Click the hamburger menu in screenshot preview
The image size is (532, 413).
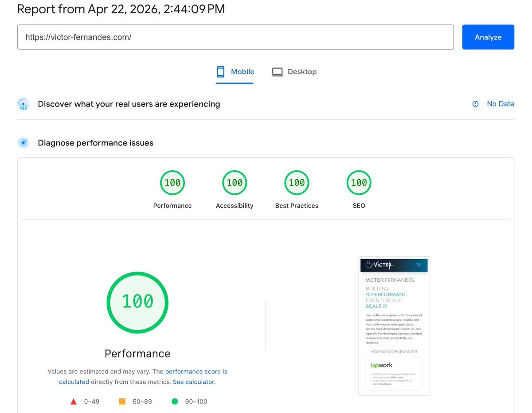pos(419,265)
